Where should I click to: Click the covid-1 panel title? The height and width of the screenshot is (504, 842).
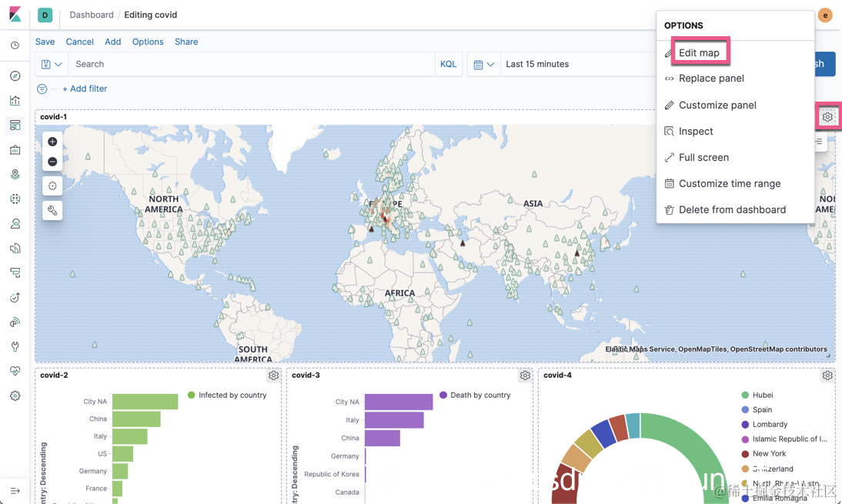[53, 116]
